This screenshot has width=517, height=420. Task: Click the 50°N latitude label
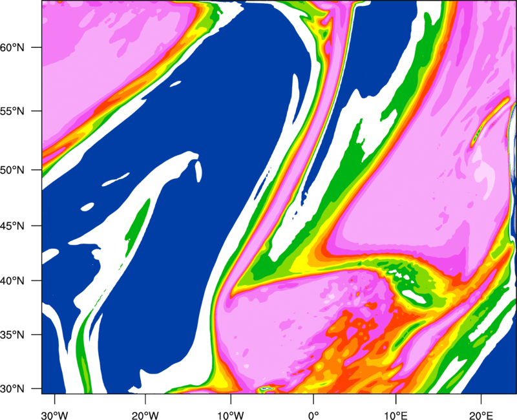click(12, 170)
